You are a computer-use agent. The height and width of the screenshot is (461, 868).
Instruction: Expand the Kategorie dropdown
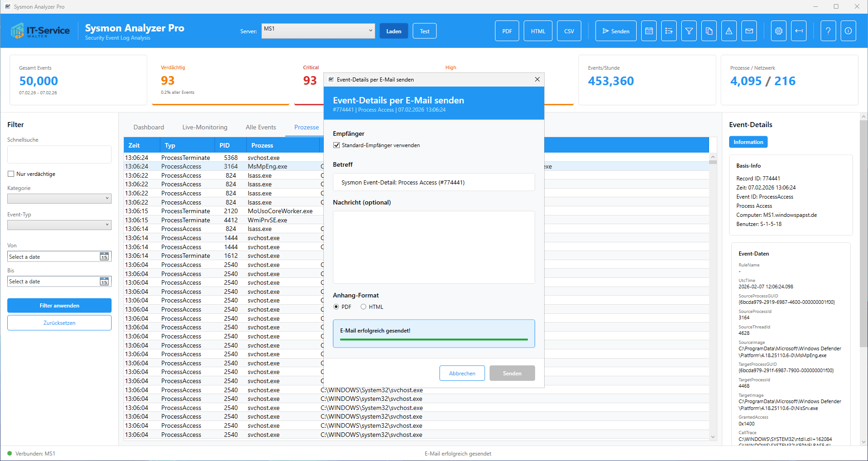pyautogui.click(x=59, y=198)
